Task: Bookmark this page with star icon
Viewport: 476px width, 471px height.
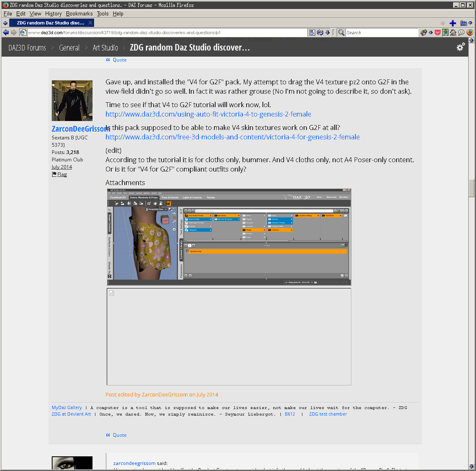Action: (x=423, y=33)
